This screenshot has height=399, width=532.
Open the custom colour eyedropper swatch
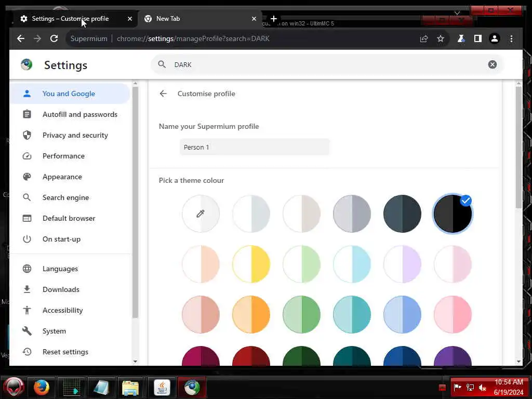(x=201, y=214)
